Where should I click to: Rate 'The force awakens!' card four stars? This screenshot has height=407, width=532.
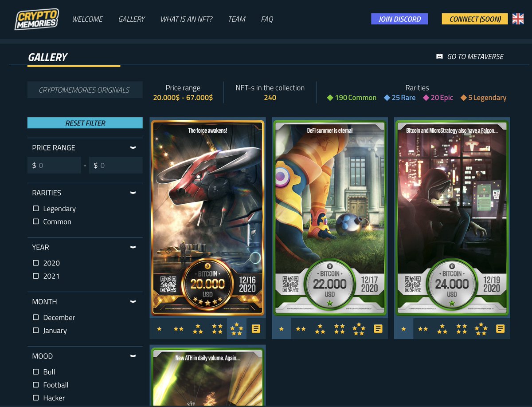(217, 329)
